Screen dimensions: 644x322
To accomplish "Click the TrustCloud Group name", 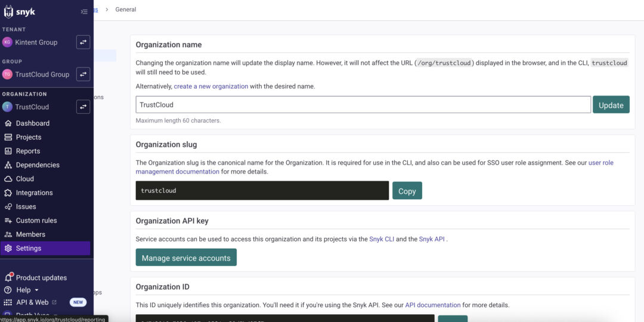I will [x=42, y=75].
